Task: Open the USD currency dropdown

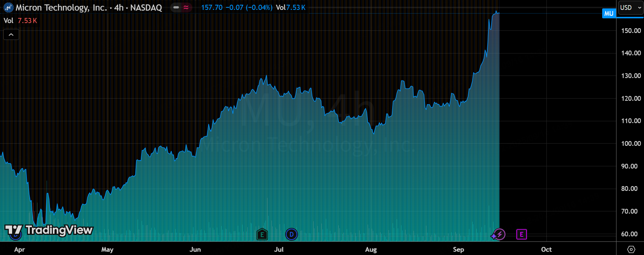Action: 631,7
